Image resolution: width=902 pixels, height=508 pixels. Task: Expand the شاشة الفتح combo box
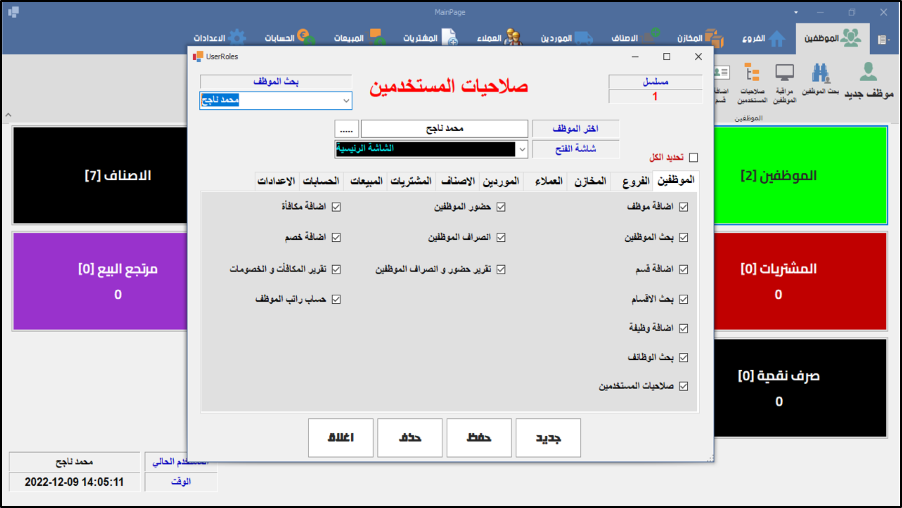tap(521, 149)
